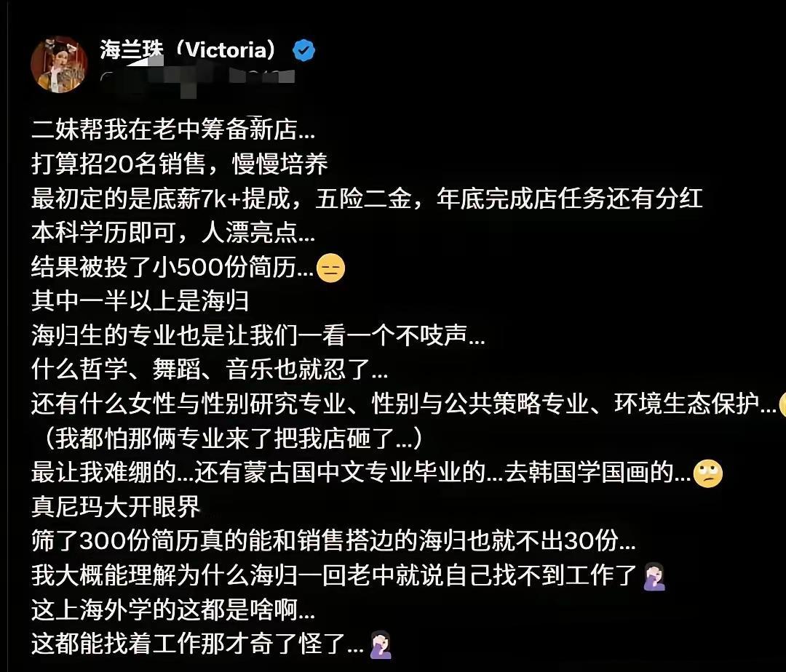Click the line 这上海外学的这都是啥啊
Screen dimensions: 786x672
[x=173, y=610]
